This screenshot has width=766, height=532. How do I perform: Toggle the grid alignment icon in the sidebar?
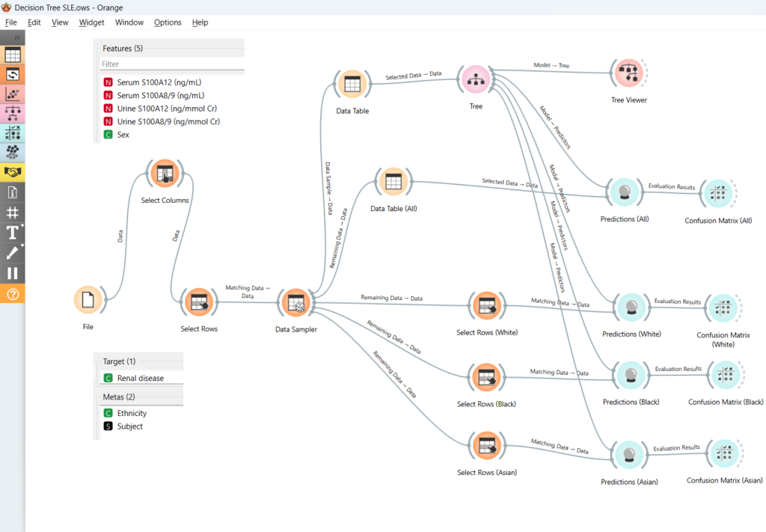click(x=12, y=213)
